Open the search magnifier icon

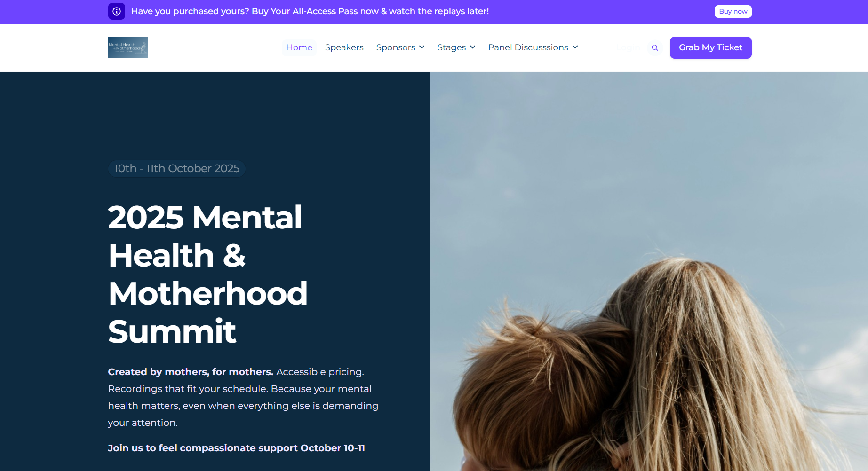(x=655, y=47)
